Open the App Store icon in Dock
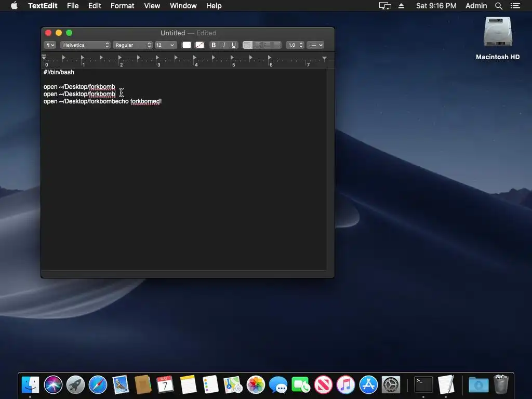The height and width of the screenshot is (399, 532). tap(368, 385)
